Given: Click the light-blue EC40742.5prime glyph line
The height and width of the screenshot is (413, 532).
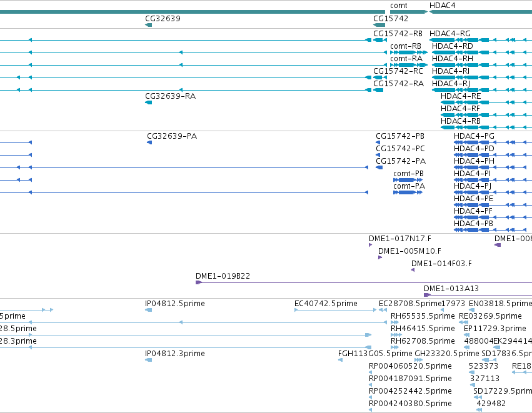Looking at the screenshot, I should coord(335,309).
